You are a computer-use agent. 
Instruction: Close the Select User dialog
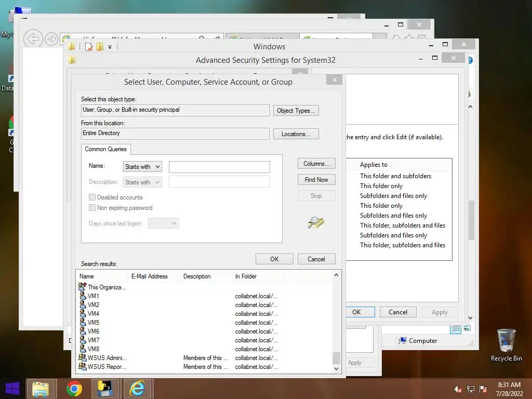(334, 79)
